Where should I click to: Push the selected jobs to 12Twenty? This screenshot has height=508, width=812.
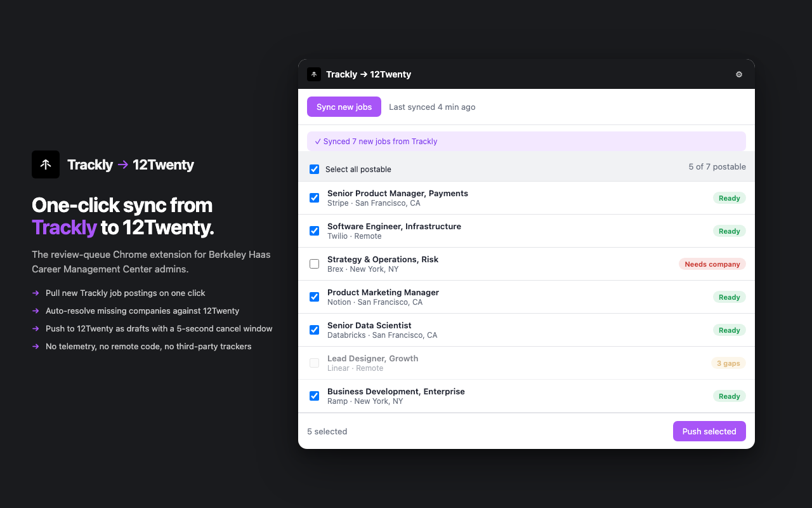(x=709, y=431)
